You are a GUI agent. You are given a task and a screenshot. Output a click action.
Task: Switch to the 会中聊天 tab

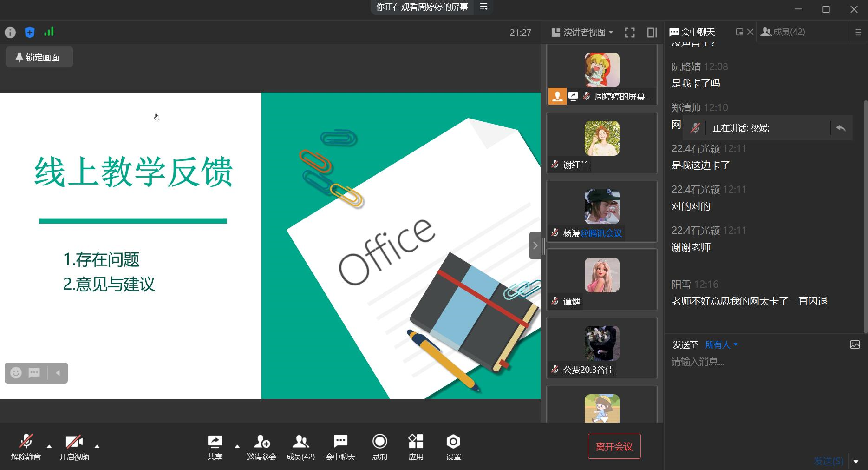(x=692, y=32)
